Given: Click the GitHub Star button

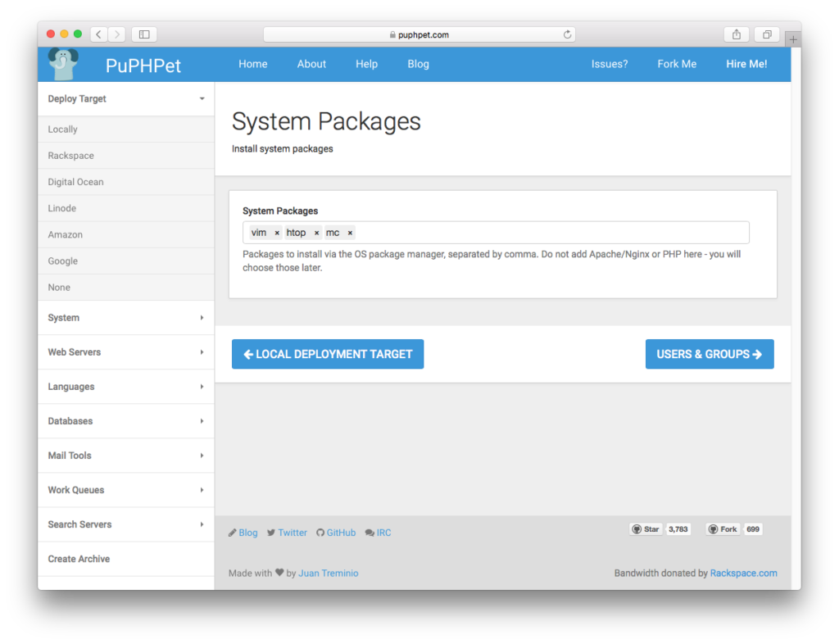Looking at the screenshot, I should click(646, 529).
